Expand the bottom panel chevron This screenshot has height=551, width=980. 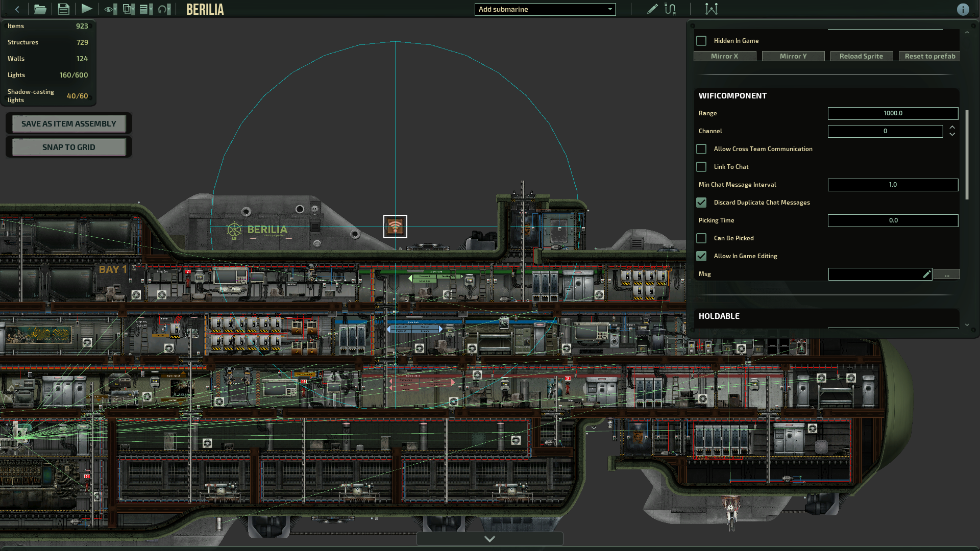(x=489, y=539)
